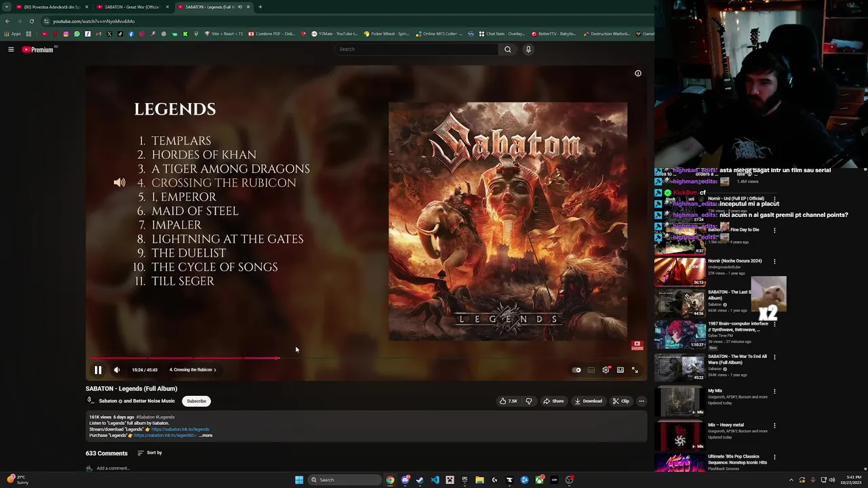Dislike the video
The width and height of the screenshot is (868, 488).
(x=529, y=401)
